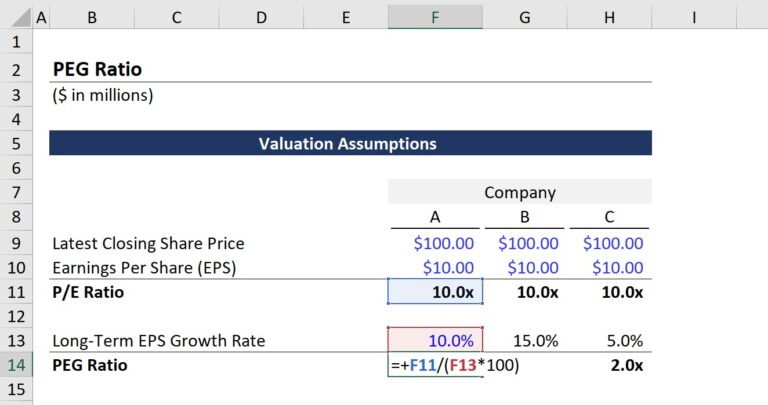Click the Valuation Assumptions header banner
This screenshot has width=768, height=405.
tap(350, 143)
